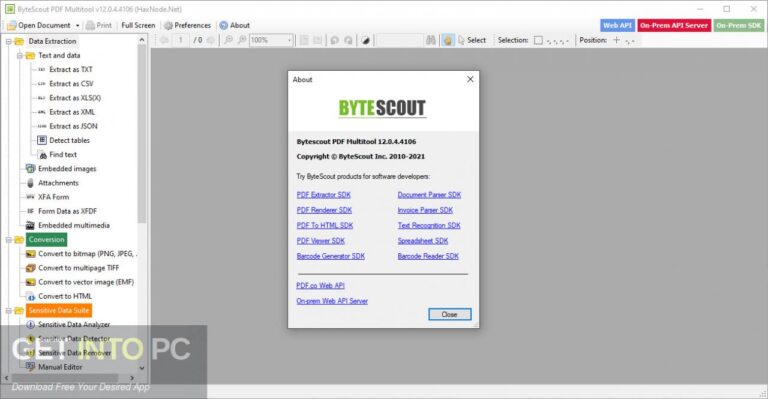Click the Web API button
This screenshot has width=768, height=399.
tap(617, 25)
